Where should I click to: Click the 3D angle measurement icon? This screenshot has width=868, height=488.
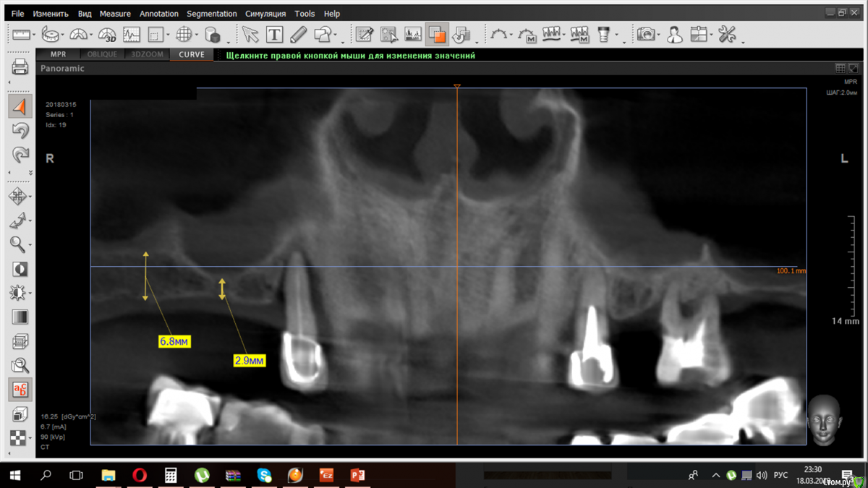coord(107,34)
